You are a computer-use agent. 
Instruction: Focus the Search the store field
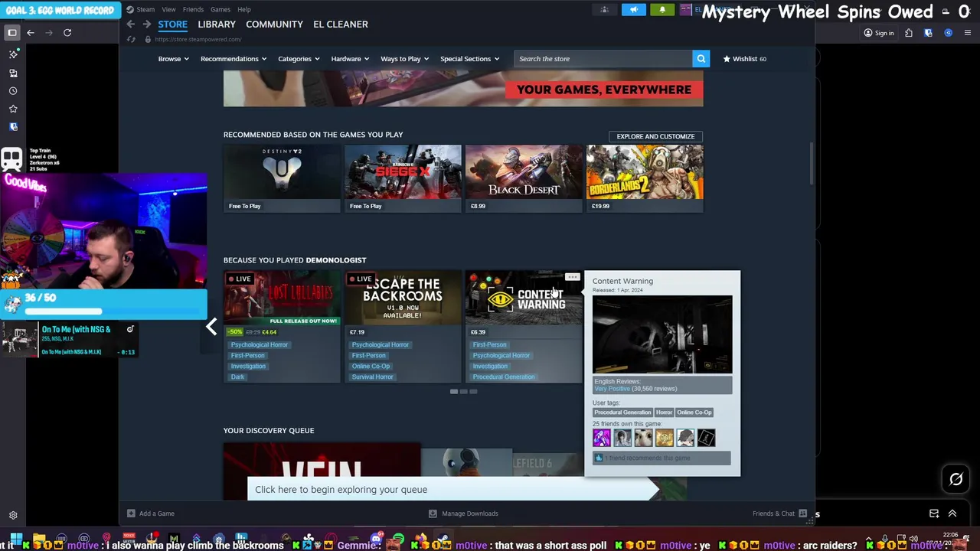point(603,59)
